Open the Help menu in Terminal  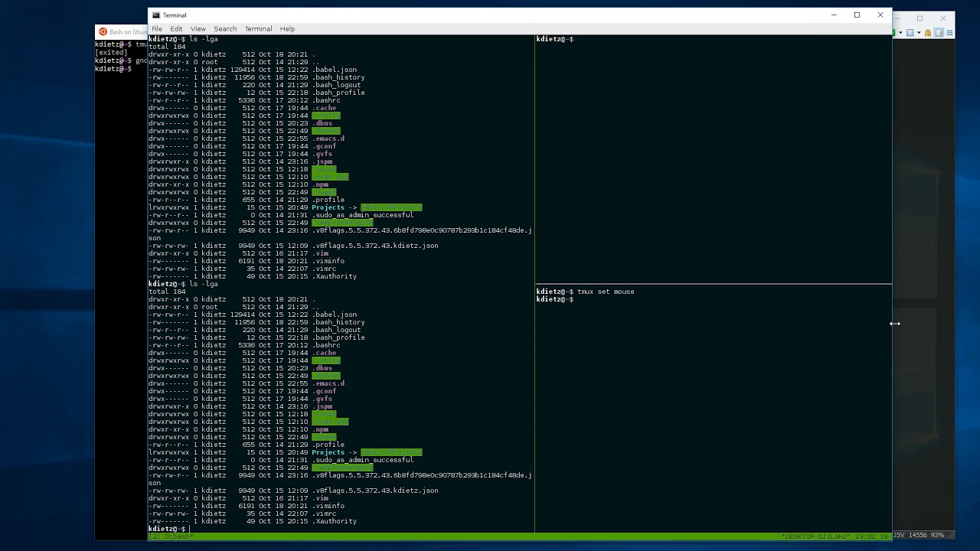pos(287,28)
